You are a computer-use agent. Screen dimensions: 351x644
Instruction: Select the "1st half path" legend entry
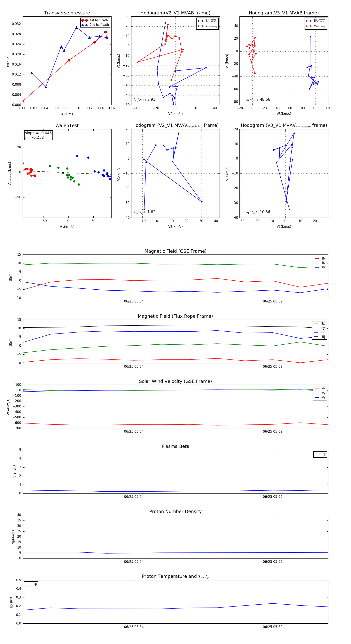click(x=95, y=20)
